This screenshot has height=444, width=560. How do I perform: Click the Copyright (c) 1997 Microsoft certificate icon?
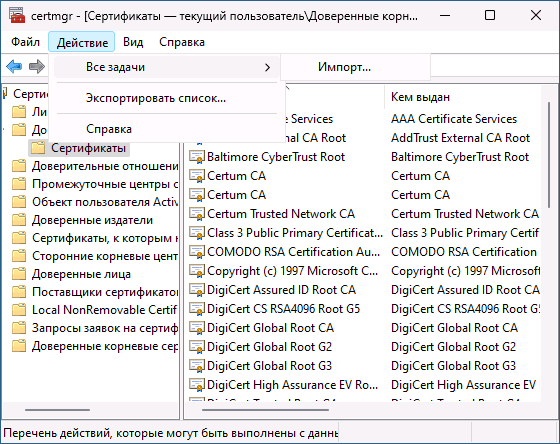click(x=197, y=271)
